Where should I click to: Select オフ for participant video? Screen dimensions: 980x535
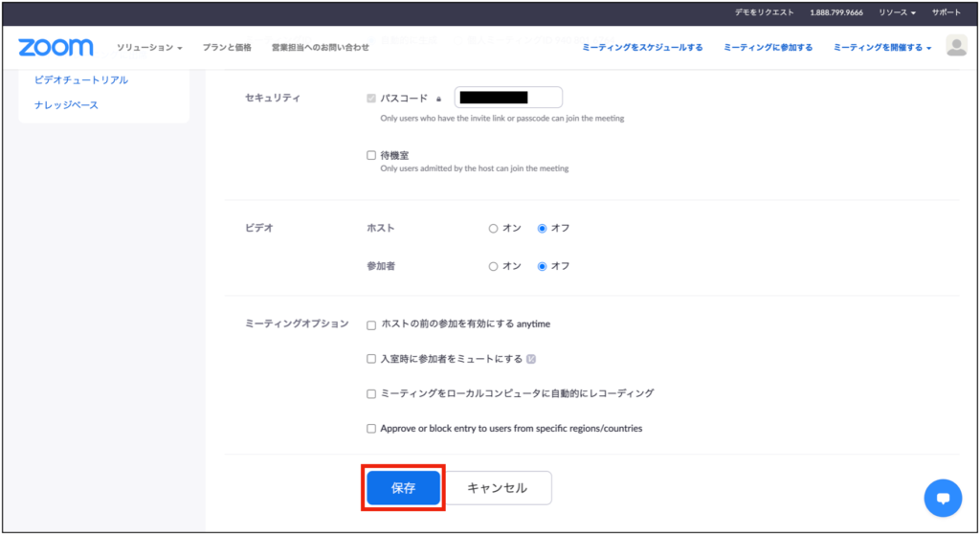click(x=543, y=266)
